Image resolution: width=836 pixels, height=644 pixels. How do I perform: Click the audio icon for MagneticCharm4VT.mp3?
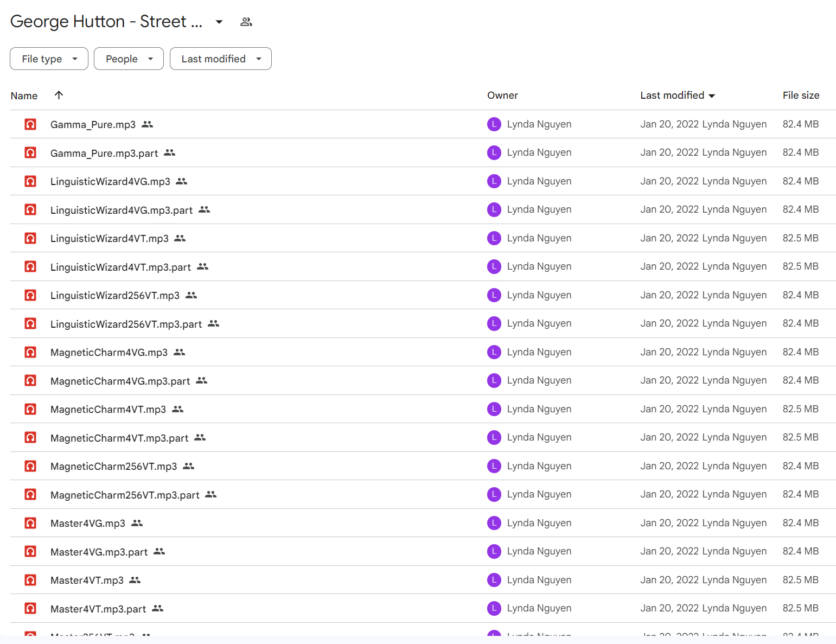pos(30,409)
